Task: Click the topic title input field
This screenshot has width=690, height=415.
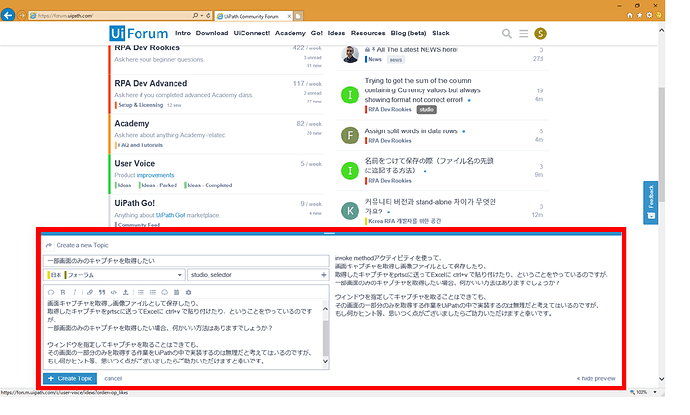Action: pyautogui.click(x=186, y=261)
